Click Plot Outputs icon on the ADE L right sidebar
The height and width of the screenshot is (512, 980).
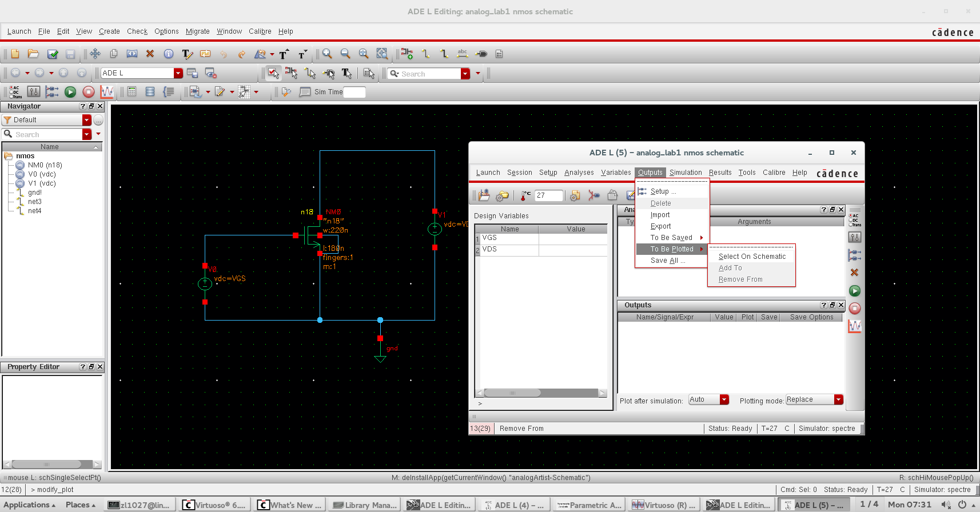(x=855, y=326)
